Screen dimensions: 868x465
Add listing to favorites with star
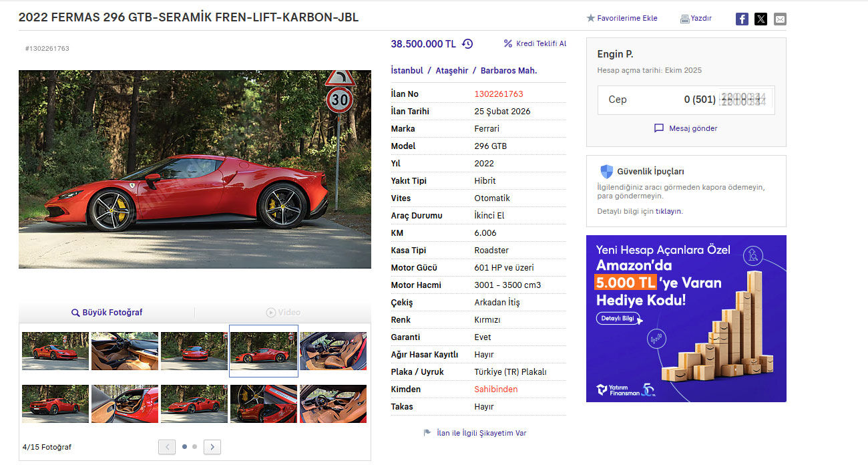coord(590,19)
